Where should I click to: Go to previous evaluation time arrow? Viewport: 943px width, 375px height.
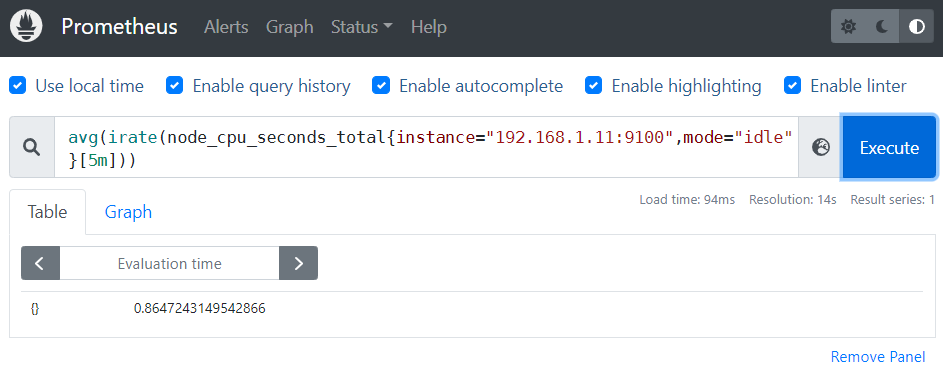40,263
